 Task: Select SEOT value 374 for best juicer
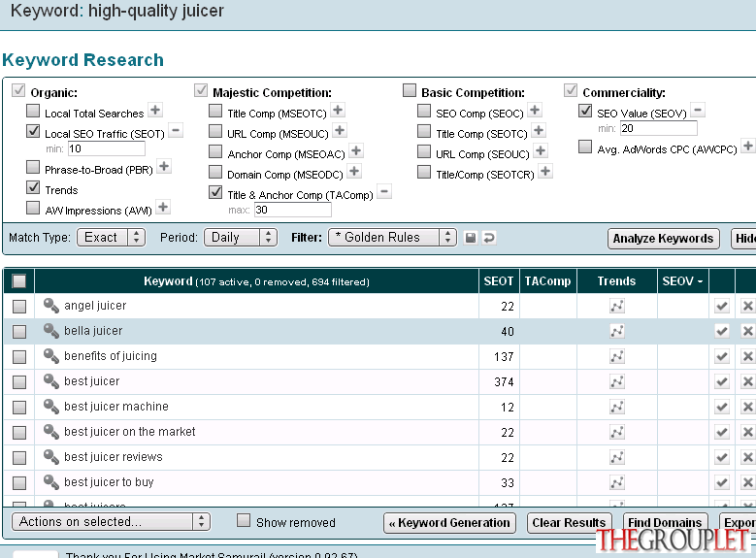point(504,382)
